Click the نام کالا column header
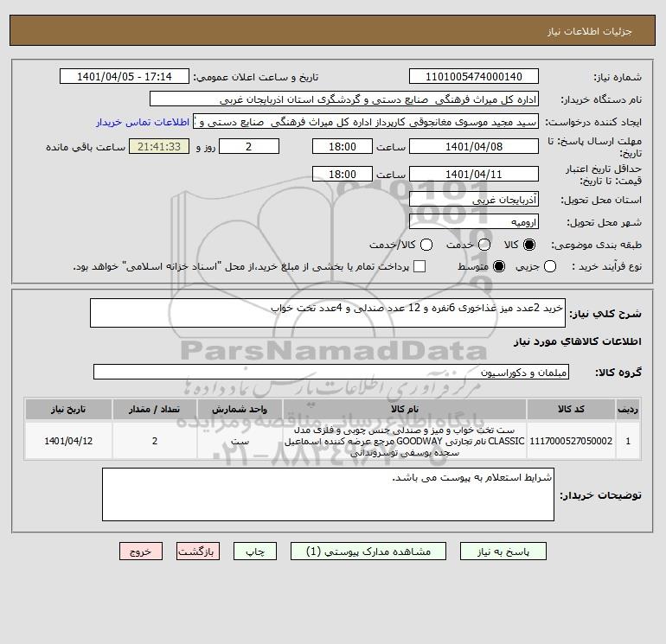Image resolution: width=666 pixels, height=644 pixels. click(405, 409)
